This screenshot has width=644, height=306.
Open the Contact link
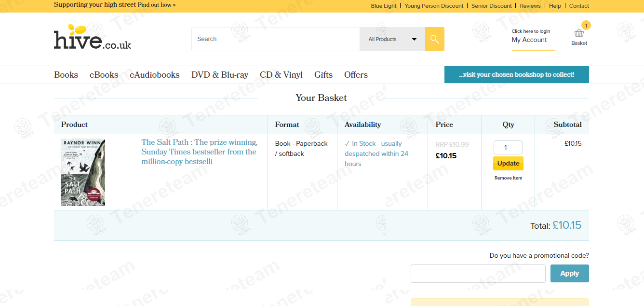[579, 6]
